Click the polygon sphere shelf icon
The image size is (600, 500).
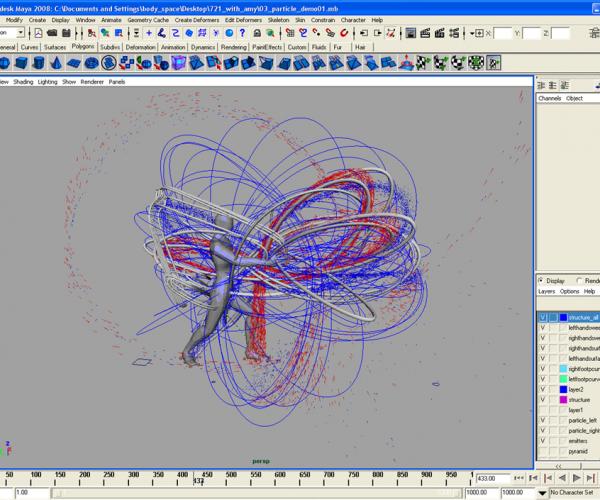click(x=4, y=63)
